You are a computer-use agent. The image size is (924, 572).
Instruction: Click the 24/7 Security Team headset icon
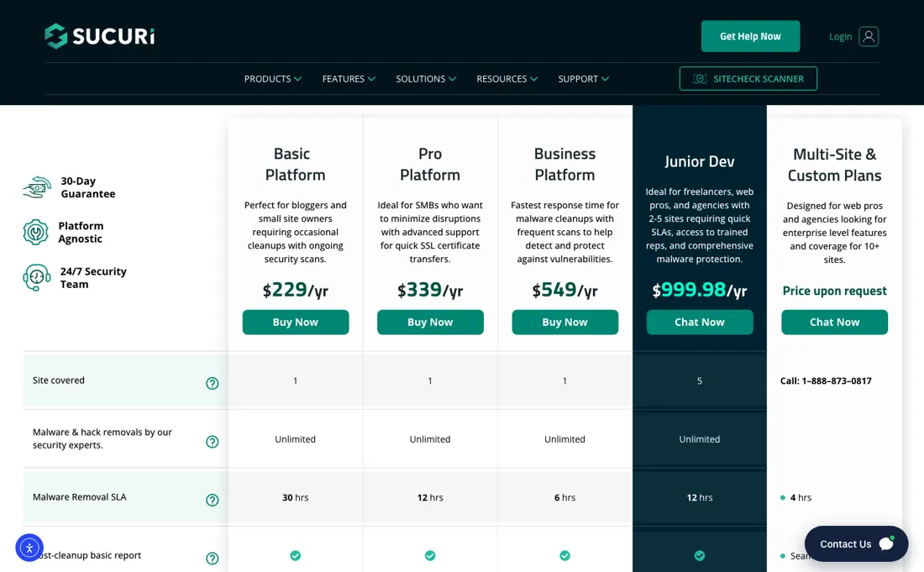pos(36,277)
